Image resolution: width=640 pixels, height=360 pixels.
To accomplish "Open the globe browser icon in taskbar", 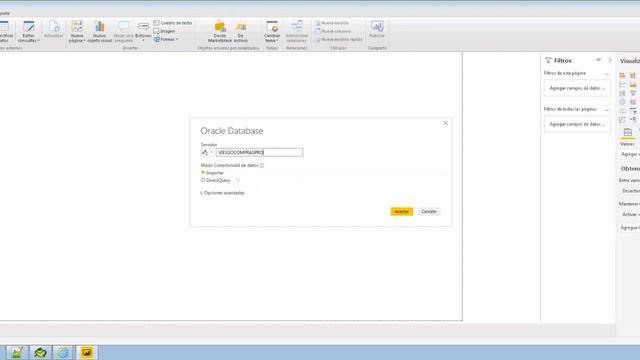I will 63,352.
